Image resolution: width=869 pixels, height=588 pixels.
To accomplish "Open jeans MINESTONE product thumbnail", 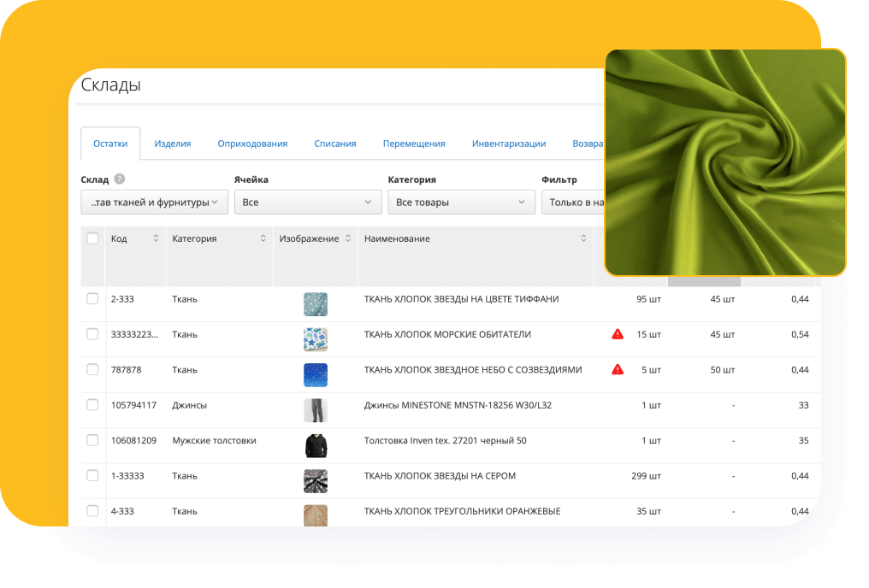I will [x=315, y=410].
